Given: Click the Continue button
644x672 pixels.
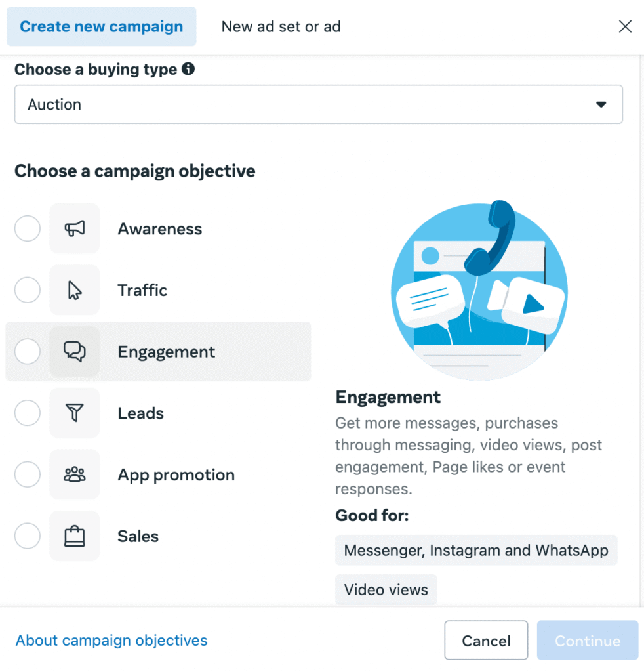Looking at the screenshot, I should point(587,640).
